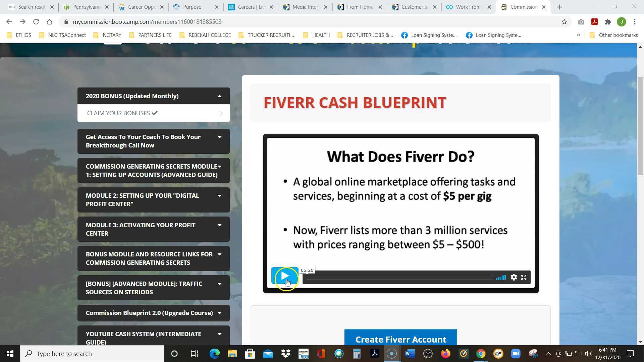Click the Windows notification center icon
The image size is (644, 362).
[x=630, y=353]
